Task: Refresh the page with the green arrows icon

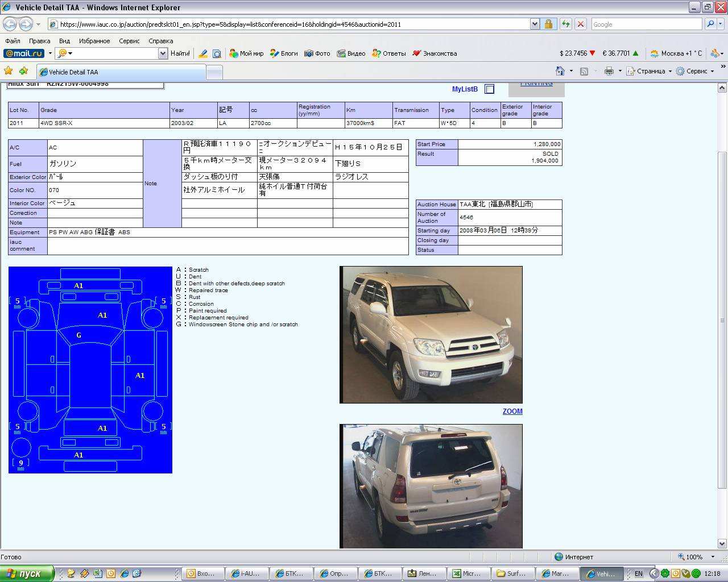Action: pyautogui.click(x=566, y=24)
